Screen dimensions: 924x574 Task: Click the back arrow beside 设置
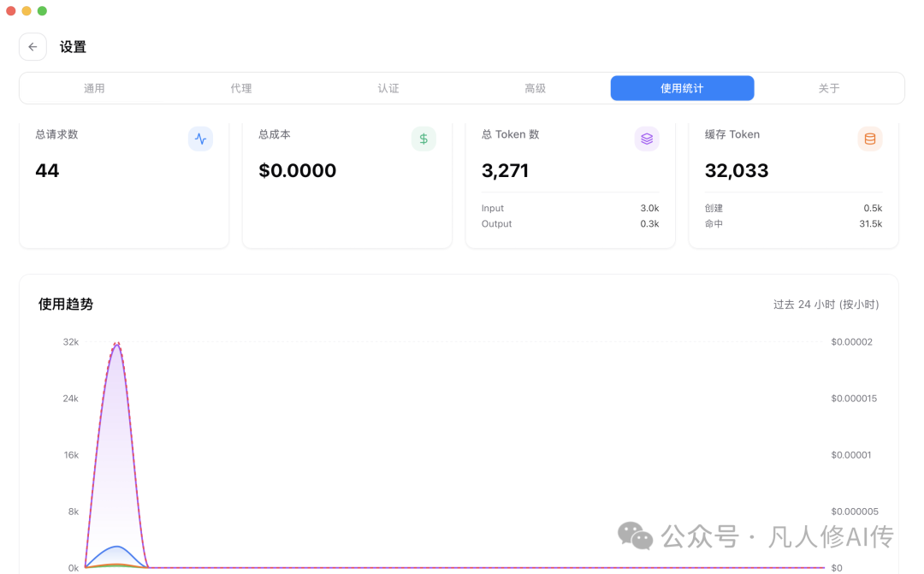click(33, 46)
